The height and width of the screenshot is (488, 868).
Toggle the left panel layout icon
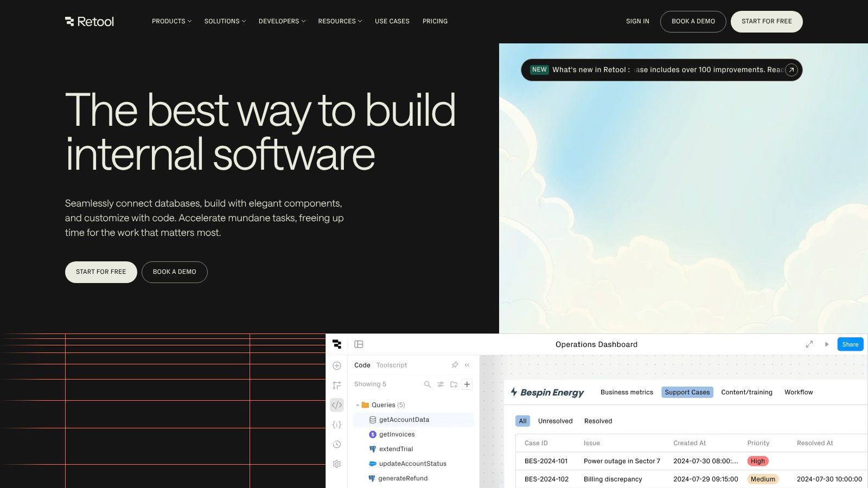(x=359, y=344)
